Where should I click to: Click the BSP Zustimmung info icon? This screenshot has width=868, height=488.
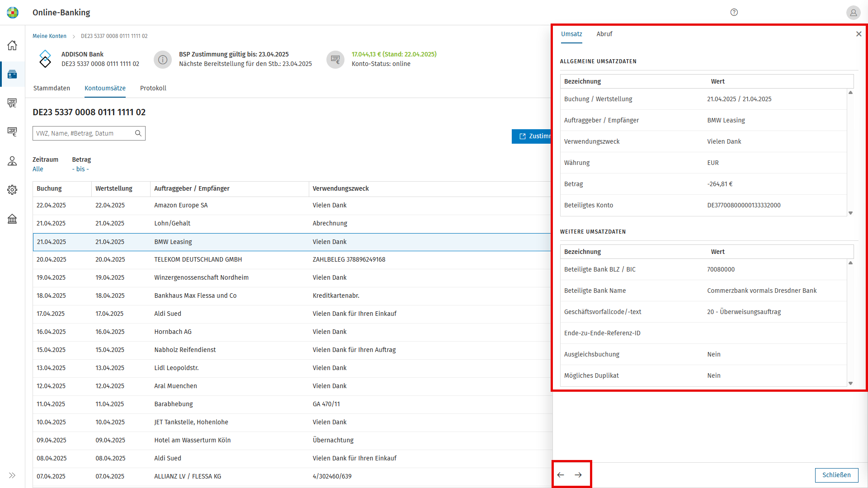pyautogui.click(x=163, y=60)
